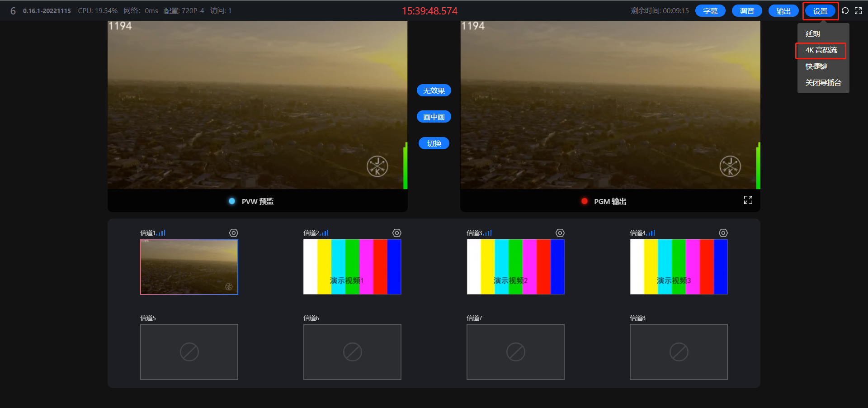The width and height of the screenshot is (868, 408).
Task: Open settings icon for 信道2
Action: [x=396, y=233]
